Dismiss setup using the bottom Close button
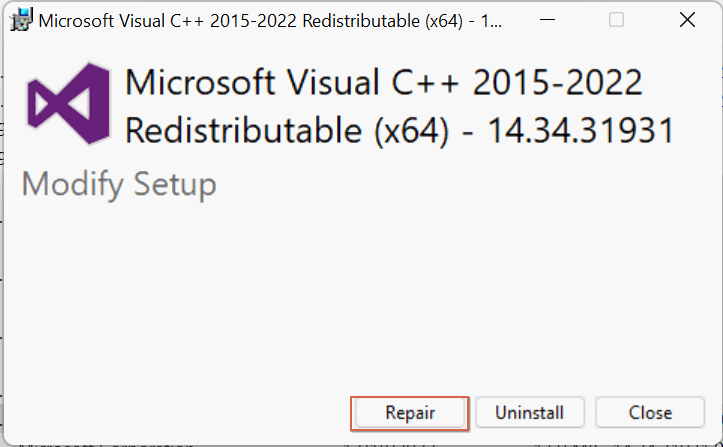The image size is (723, 447). pyautogui.click(x=650, y=413)
